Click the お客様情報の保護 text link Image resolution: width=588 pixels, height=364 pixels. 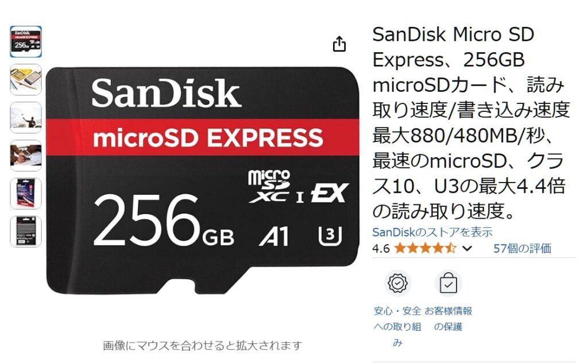tap(448, 319)
